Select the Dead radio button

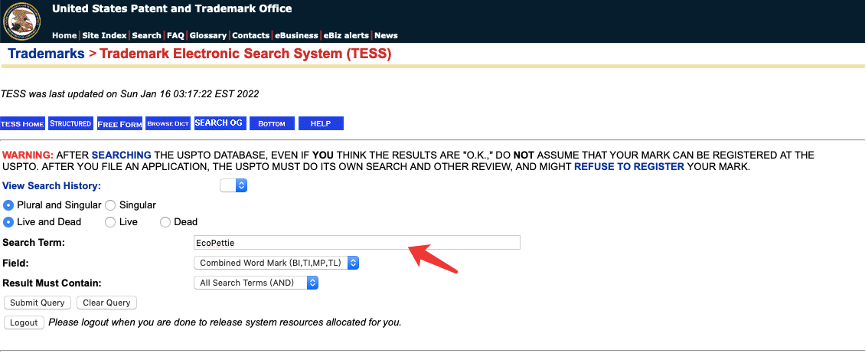point(165,222)
